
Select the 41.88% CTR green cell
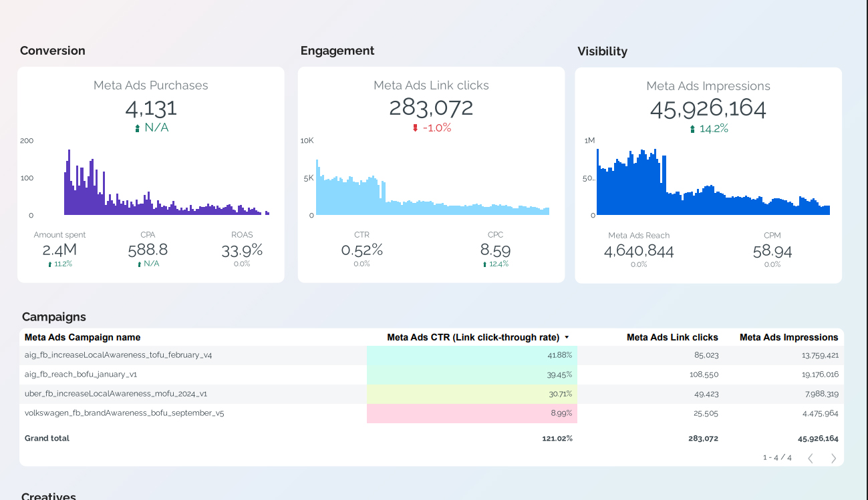[472, 355]
